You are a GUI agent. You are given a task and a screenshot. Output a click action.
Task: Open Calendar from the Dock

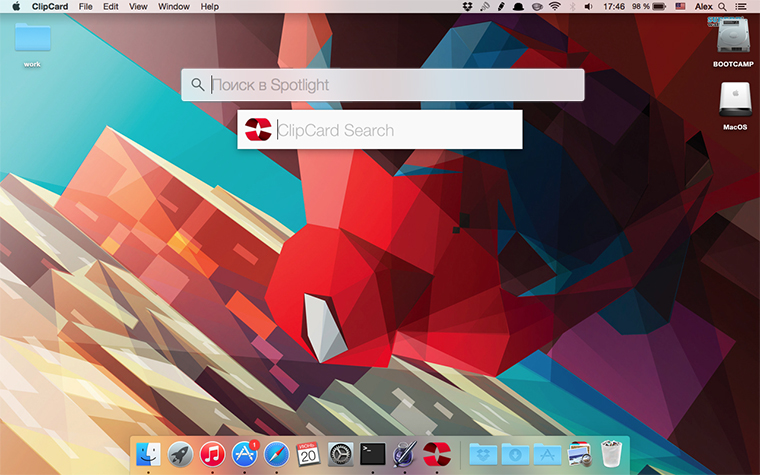click(x=308, y=454)
